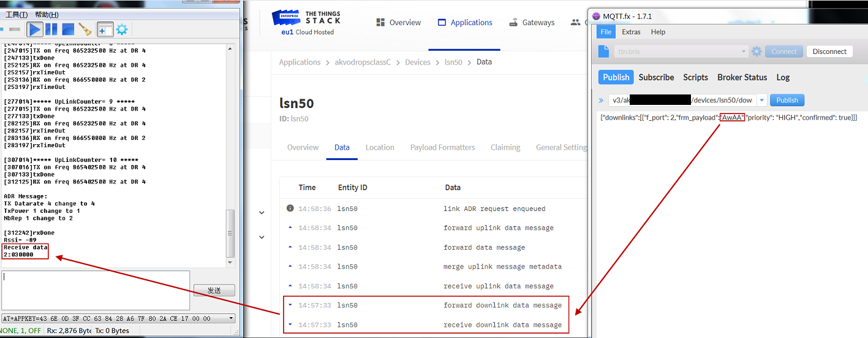Image resolution: width=868 pixels, height=338 pixels.
Task: Open MQTT.fx File menu
Action: point(606,32)
